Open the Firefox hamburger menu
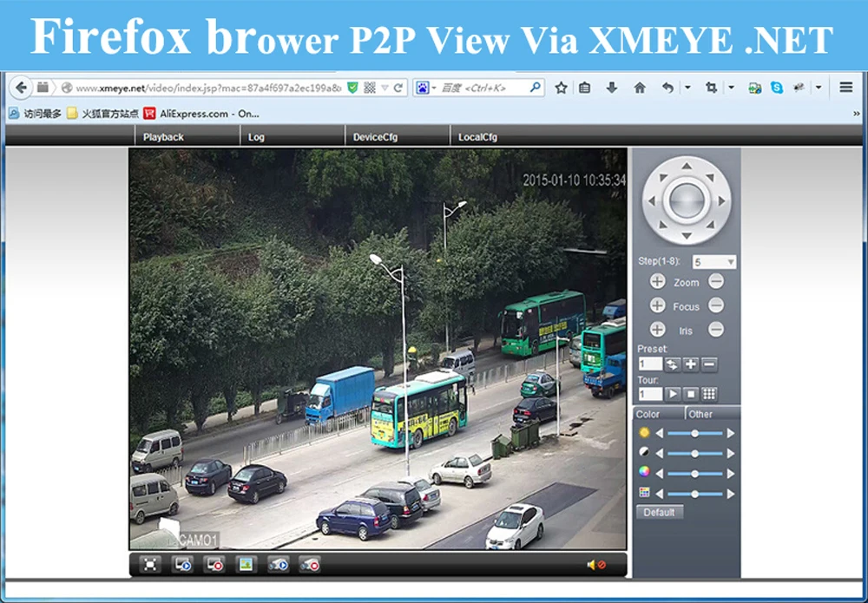 pos(845,88)
